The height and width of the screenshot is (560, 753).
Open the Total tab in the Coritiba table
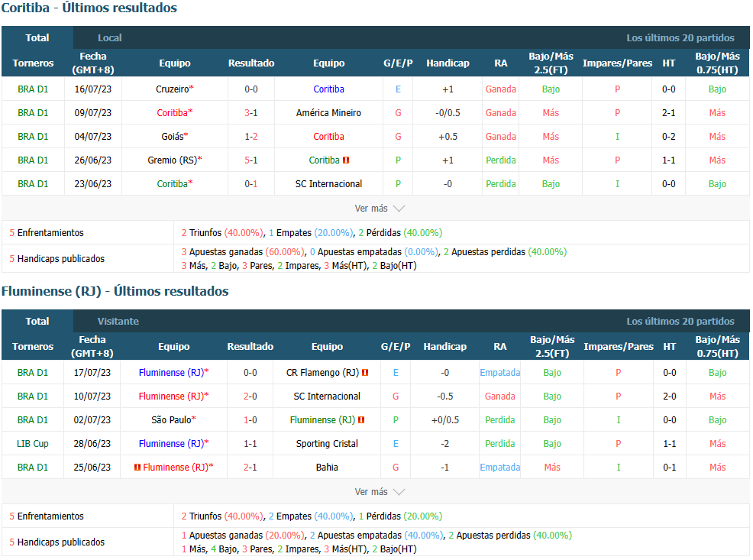click(37, 38)
